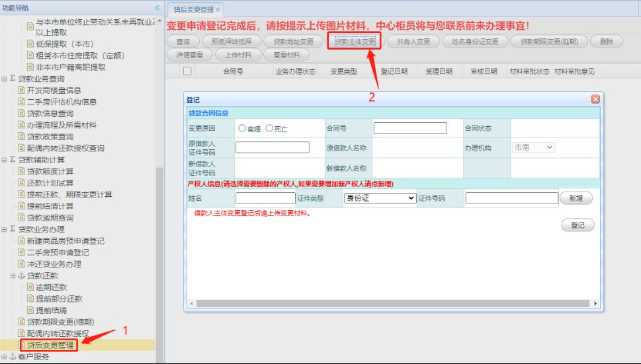
Task: Click document icon beside 贷款信息查询
Action: [22, 113]
